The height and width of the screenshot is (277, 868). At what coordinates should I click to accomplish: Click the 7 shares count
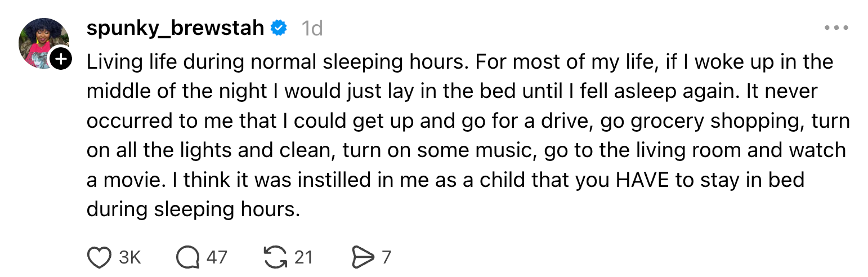[386, 257]
